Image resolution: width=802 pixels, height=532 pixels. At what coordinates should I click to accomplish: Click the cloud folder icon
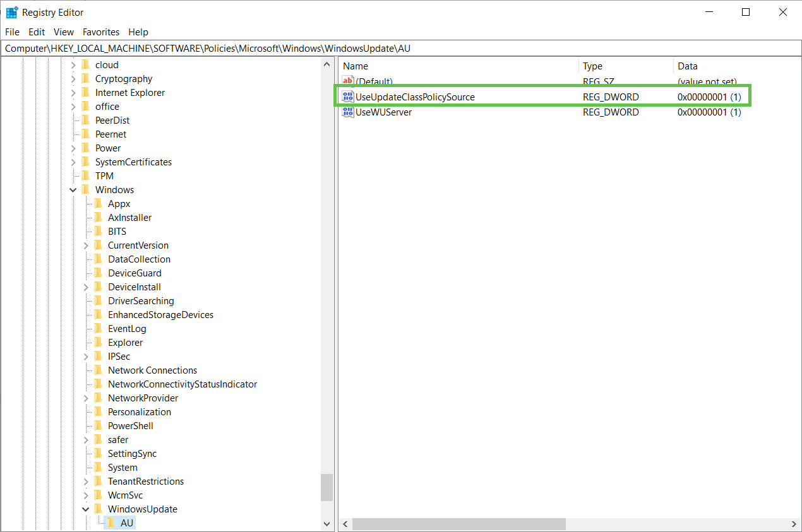85,64
